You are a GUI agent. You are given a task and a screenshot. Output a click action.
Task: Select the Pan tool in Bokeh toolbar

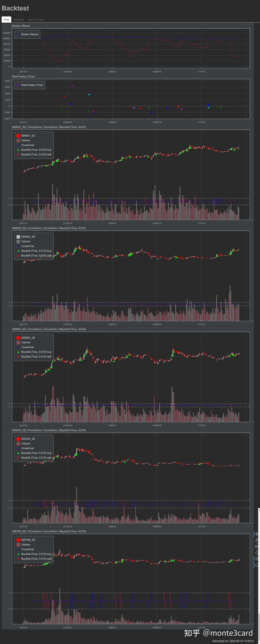tap(257, 534)
